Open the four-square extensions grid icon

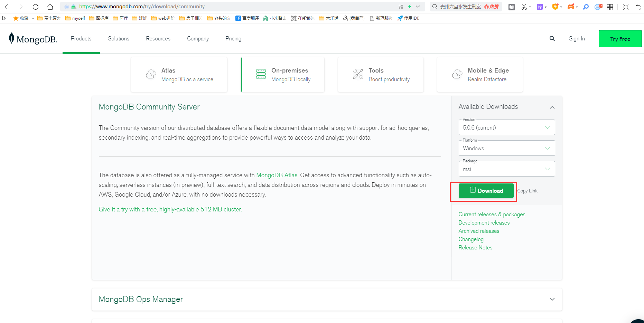[x=610, y=7]
